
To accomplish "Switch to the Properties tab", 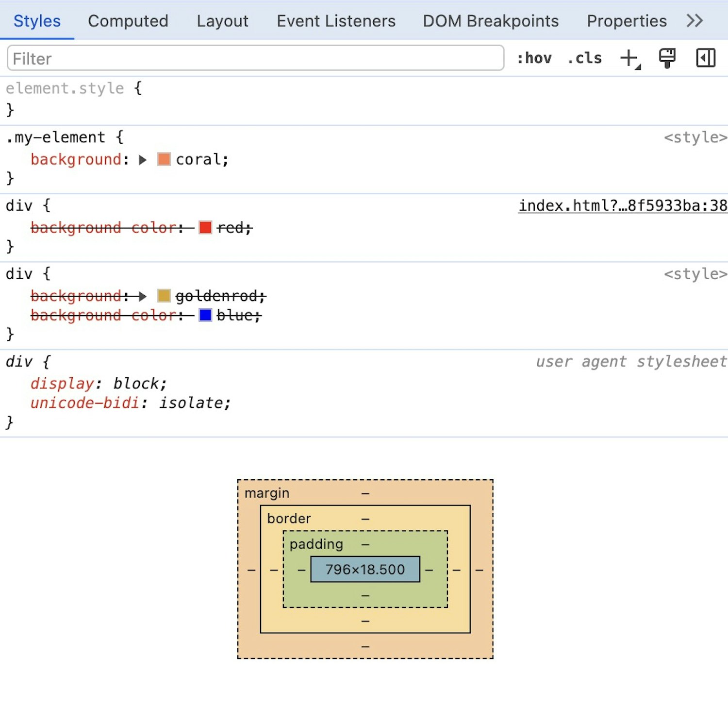I will (627, 21).
